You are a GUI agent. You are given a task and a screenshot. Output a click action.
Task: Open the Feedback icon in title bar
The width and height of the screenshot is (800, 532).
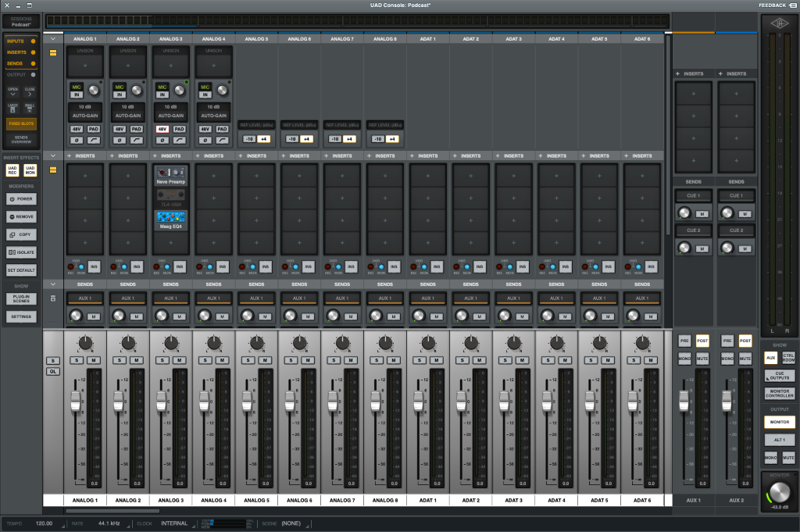(792, 5)
